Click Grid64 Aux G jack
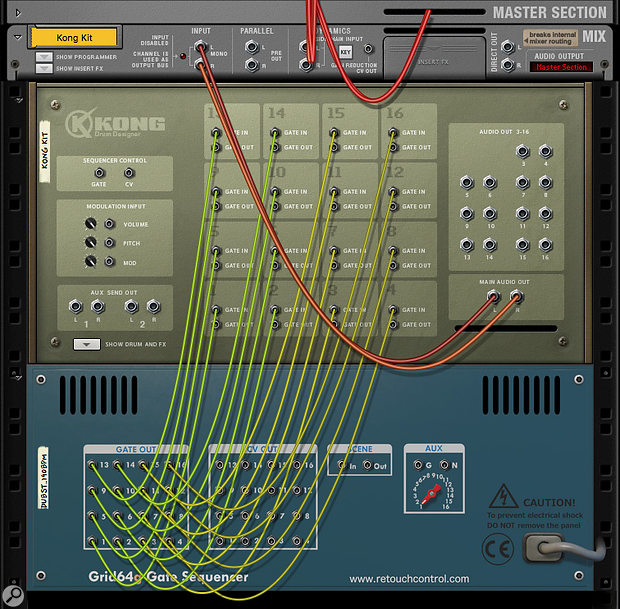Screen dimensions: 620x609 click(x=418, y=465)
